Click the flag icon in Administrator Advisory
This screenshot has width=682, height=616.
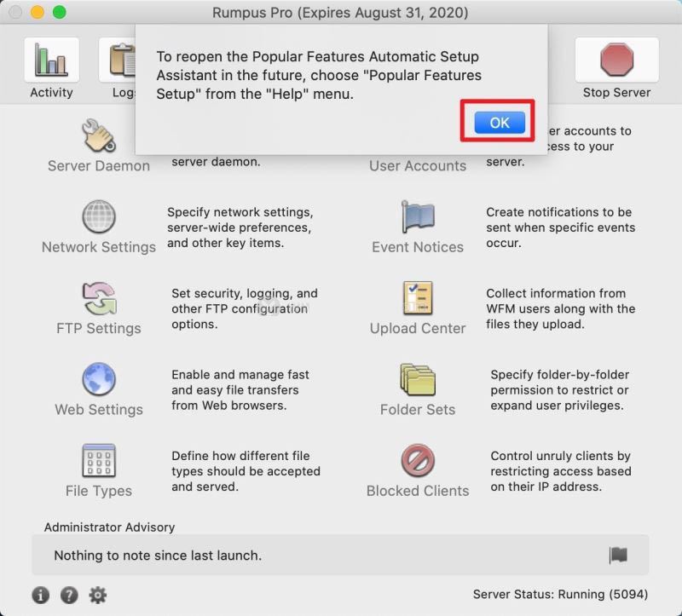pyautogui.click(x=618, y=556)
